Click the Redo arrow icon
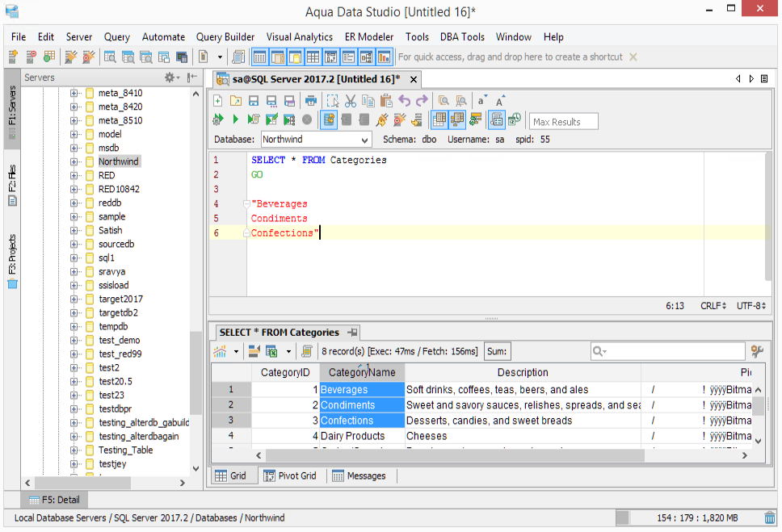 (x=422, y=101)
